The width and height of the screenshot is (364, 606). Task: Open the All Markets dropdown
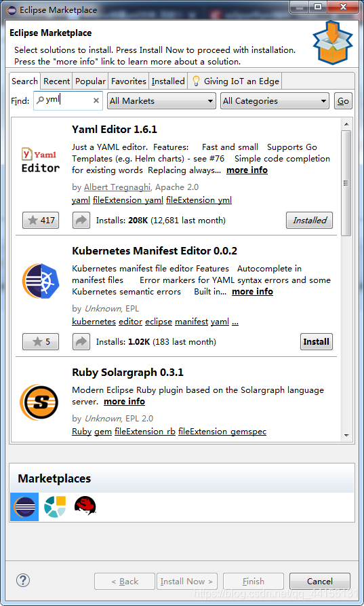click(161, 101)
